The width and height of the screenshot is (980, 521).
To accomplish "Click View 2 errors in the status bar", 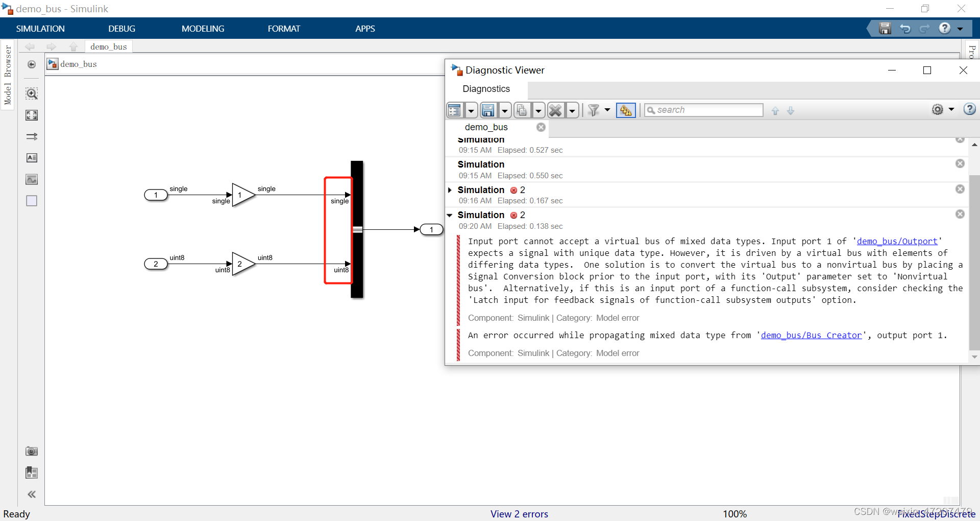I will (x=519, y=514).
